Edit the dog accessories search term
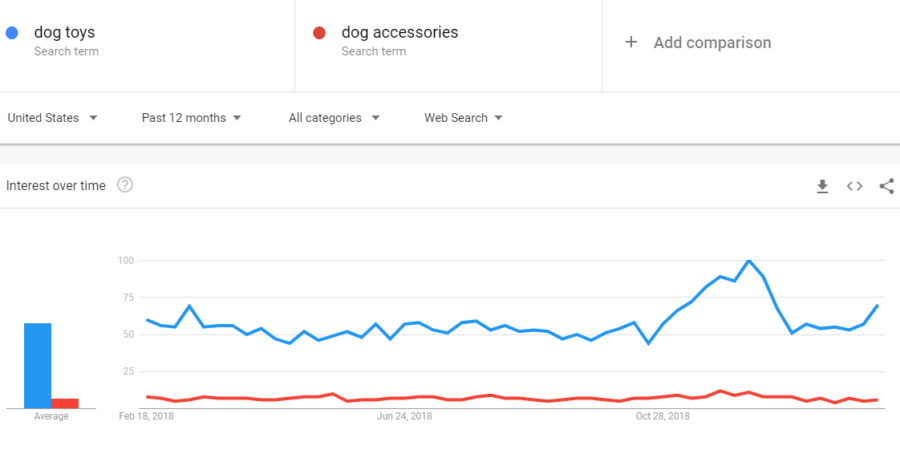The width and height of the screenshot is (900, 466). click(x=400, y=32)
